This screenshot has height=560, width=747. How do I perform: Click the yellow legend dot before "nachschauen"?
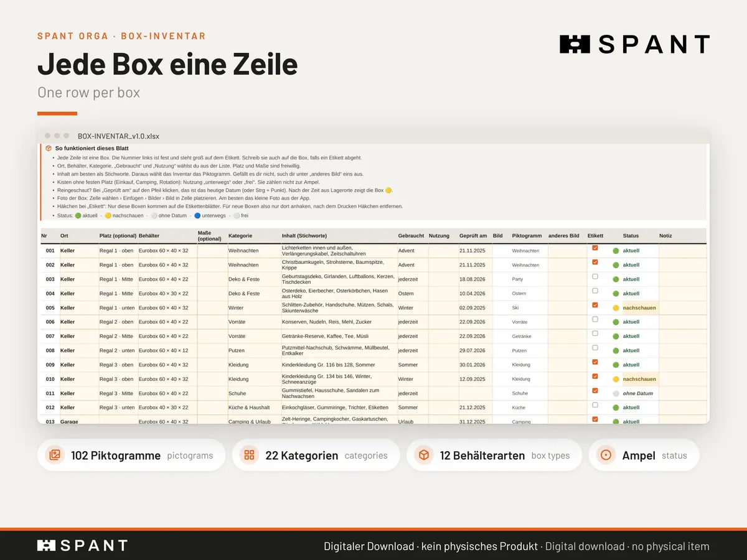(x=108, y=216)
